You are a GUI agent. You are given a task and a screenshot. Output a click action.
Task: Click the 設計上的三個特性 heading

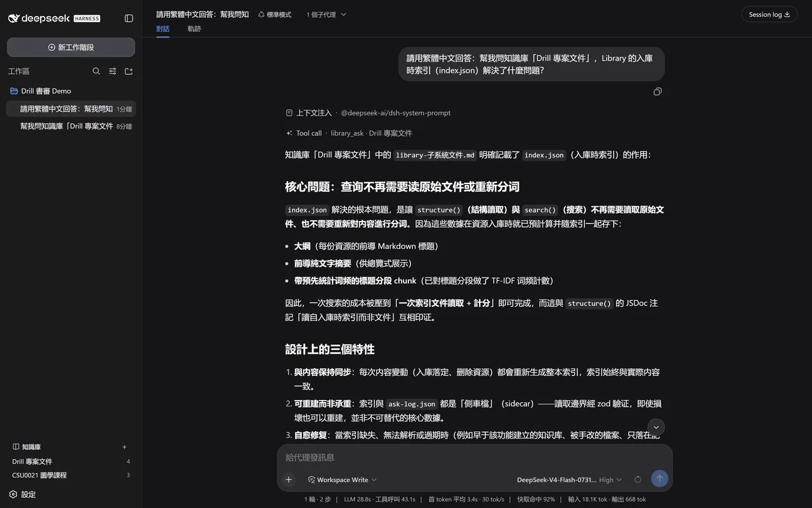[330, 349]
